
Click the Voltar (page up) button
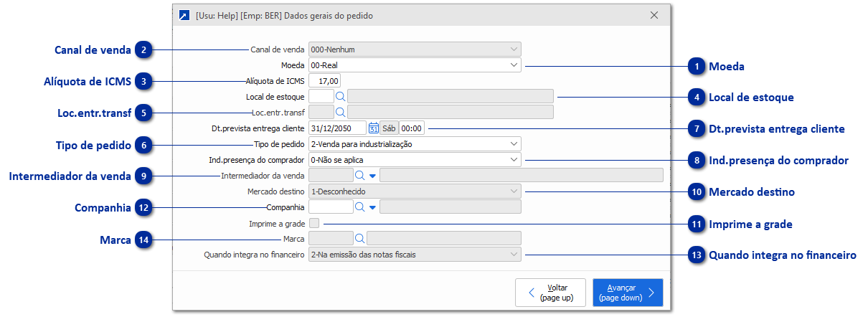550,293
